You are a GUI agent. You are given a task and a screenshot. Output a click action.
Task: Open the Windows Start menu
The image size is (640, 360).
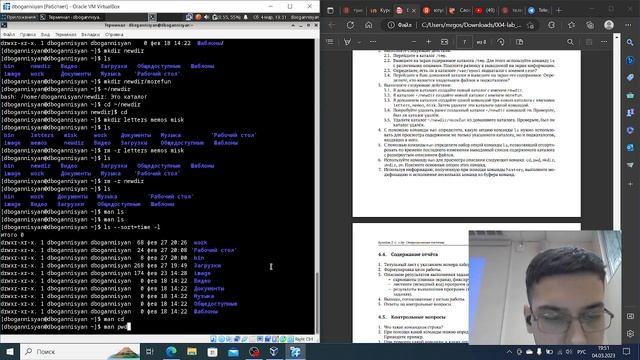tap(9, 351)
